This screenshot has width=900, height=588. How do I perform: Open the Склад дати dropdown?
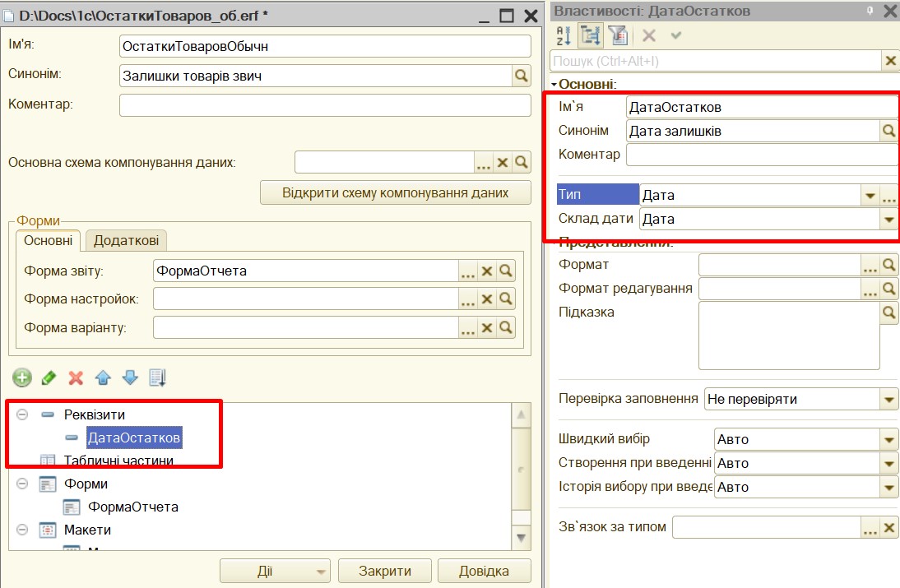point(889,219)
